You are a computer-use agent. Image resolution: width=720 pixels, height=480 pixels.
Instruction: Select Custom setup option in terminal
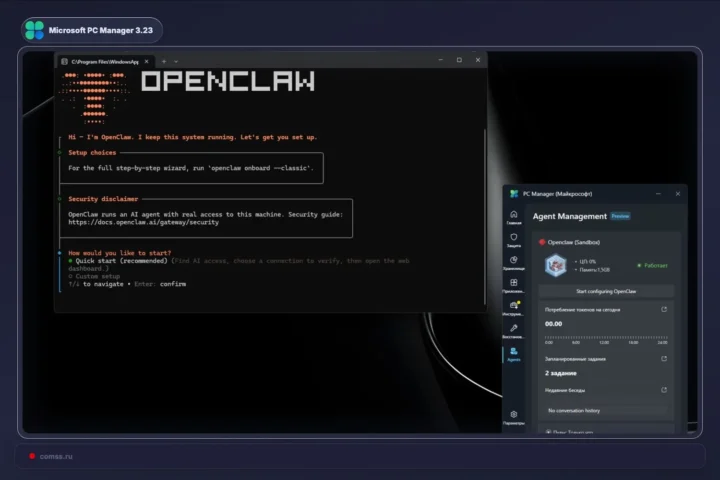coord(94,277)
